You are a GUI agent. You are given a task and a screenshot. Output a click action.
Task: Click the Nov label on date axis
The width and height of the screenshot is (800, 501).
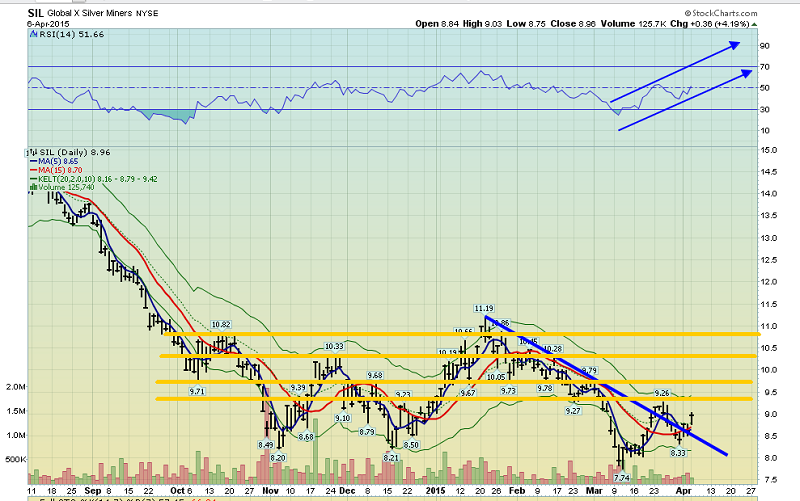pos(270,491)
